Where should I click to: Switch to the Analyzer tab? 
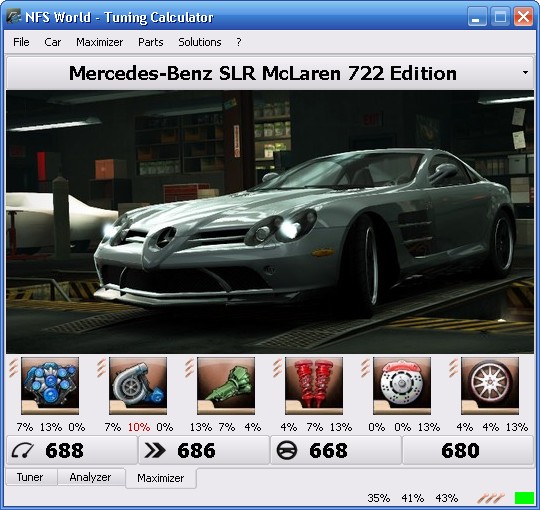pyautogui.click(x=91, y=477)
